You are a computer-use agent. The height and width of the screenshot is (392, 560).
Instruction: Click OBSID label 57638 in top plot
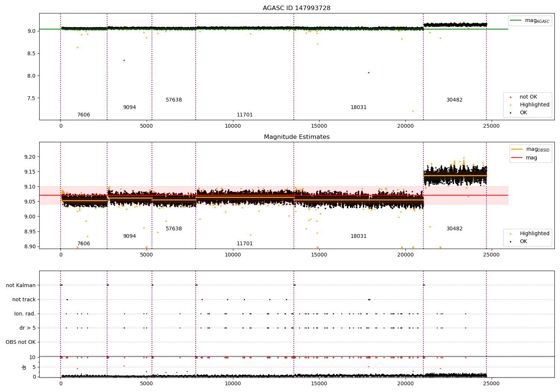(174, 100)
